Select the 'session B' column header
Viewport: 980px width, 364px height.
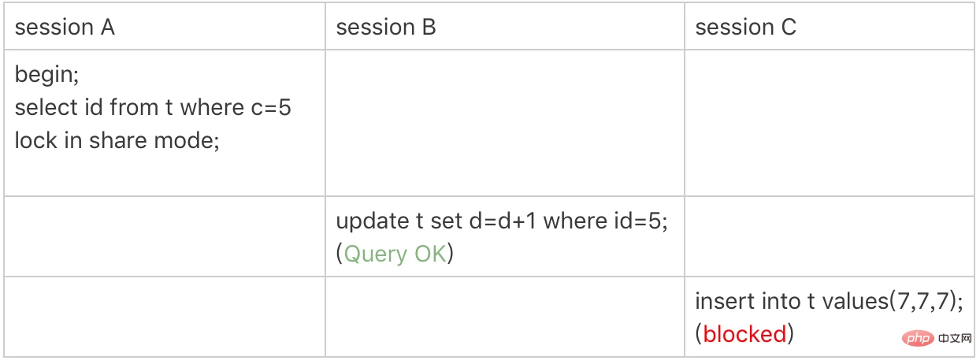click(x=386, y=28)
